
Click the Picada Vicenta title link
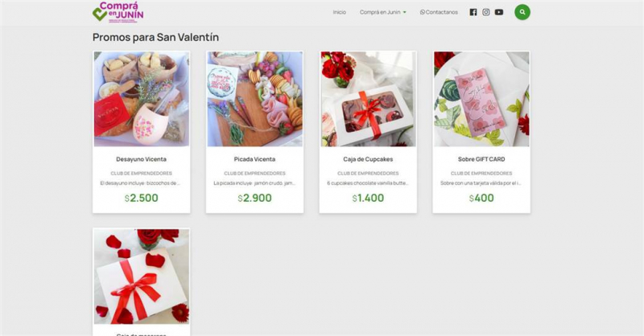point(254,159)
